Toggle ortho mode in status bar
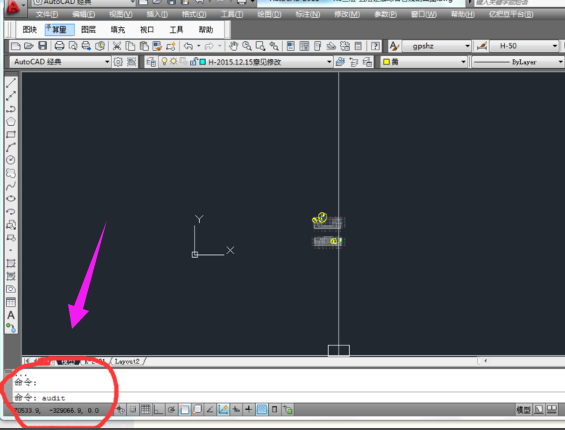The width and height of the screenshot is (565, 430). coord(158,409)
